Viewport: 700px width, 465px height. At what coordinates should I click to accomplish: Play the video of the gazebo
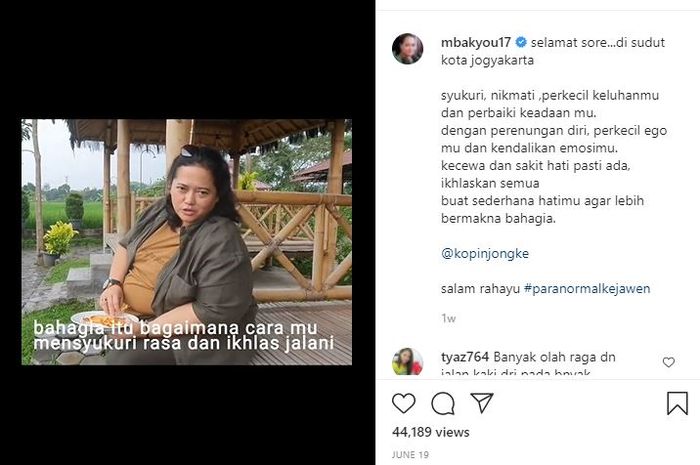click(x=187, y=242)
